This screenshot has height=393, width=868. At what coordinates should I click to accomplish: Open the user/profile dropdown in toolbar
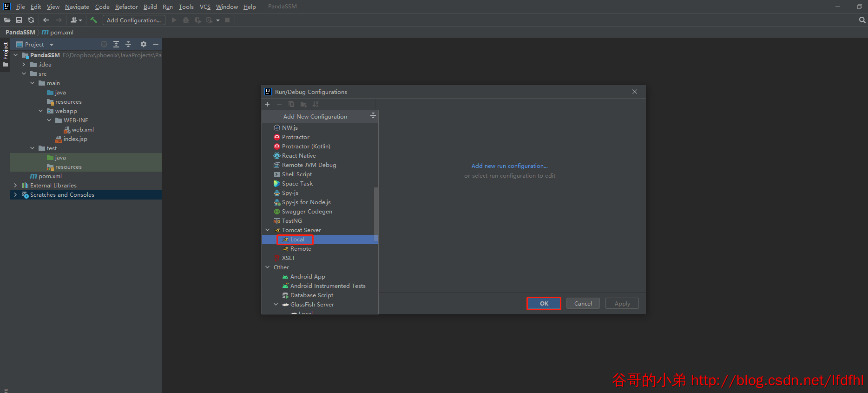[x=76, y=20]
